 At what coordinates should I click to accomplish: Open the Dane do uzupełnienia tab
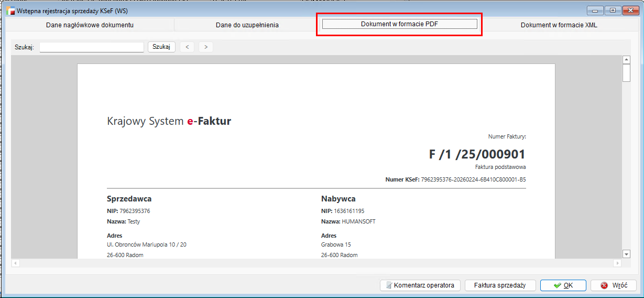coord(247,25)
